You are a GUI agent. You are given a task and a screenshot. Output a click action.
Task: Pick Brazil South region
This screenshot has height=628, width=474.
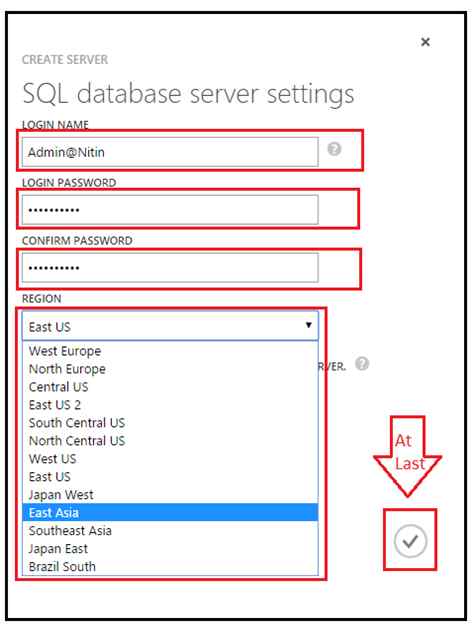click(170, 566)
